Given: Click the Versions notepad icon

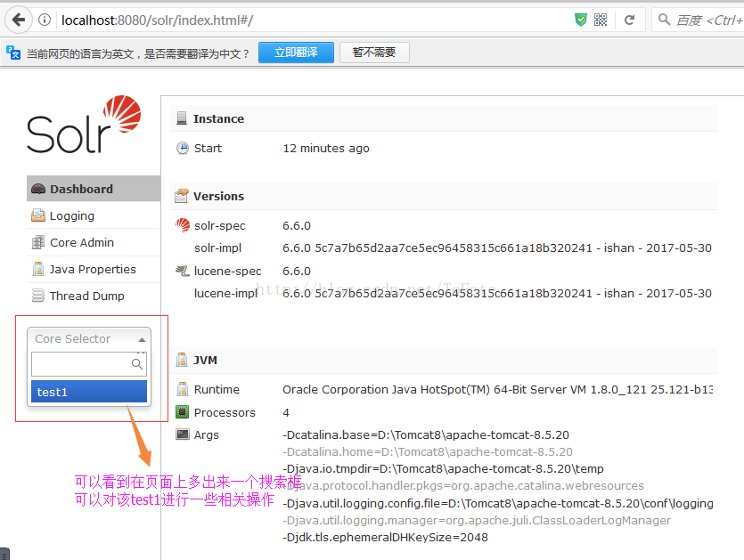Looking at the screenshot, I should pos(181,195).
